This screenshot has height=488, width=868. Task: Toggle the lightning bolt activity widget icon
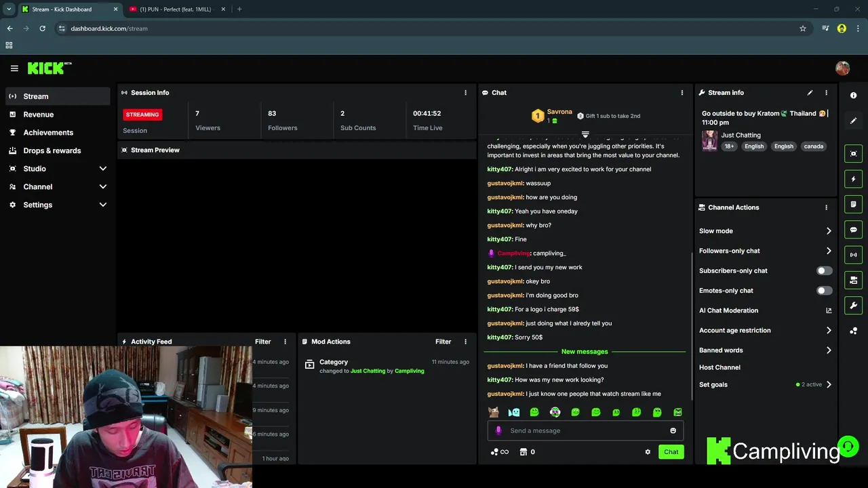[x=854, y=179]
